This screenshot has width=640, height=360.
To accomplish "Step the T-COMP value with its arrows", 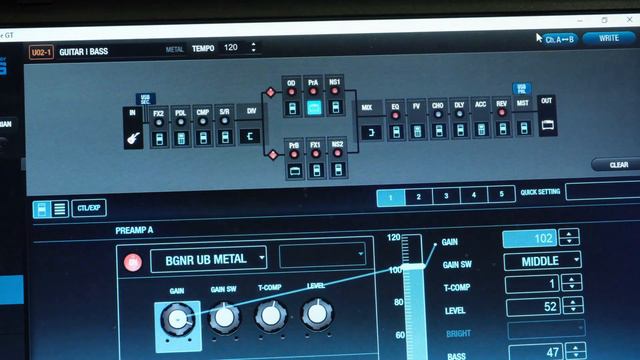I will point(571,282).
